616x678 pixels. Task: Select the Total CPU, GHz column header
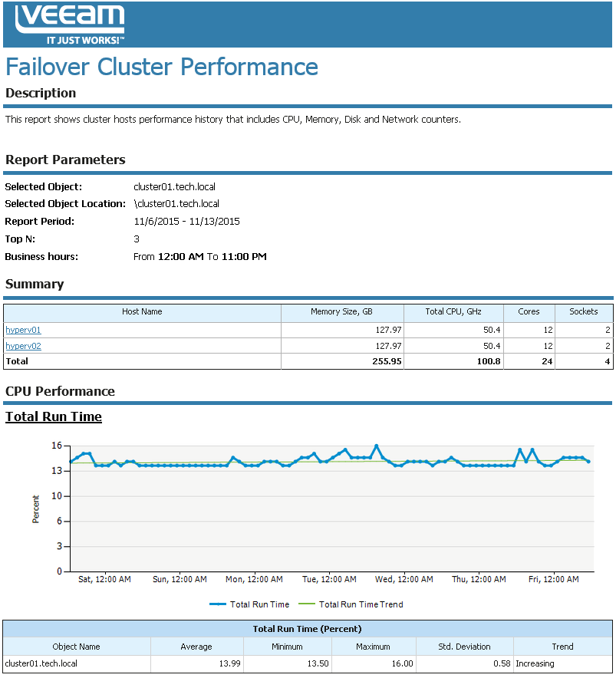tap(453, 311)
